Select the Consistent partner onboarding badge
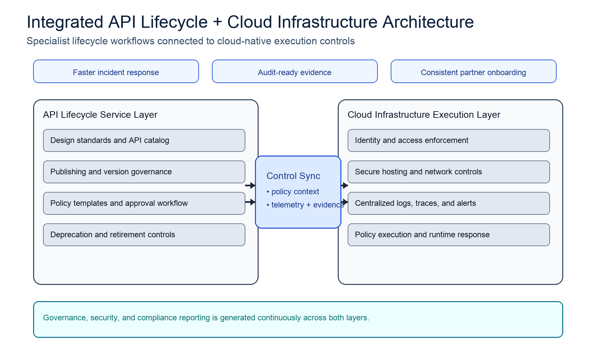The height and width of the screenshot is (364, 596). 473,71
